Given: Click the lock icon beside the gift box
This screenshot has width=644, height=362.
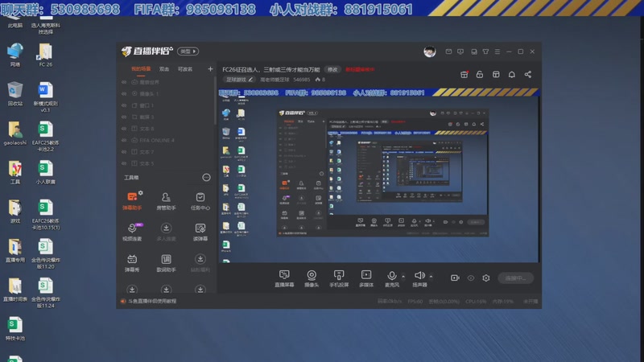Looking at the screenshot, I should pos(479,74).
